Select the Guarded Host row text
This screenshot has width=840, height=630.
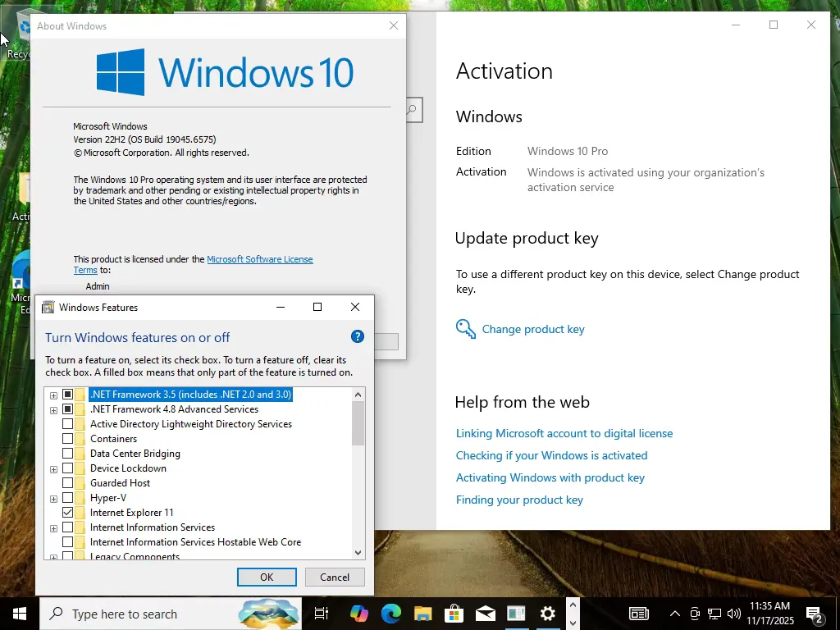(120, 483)
